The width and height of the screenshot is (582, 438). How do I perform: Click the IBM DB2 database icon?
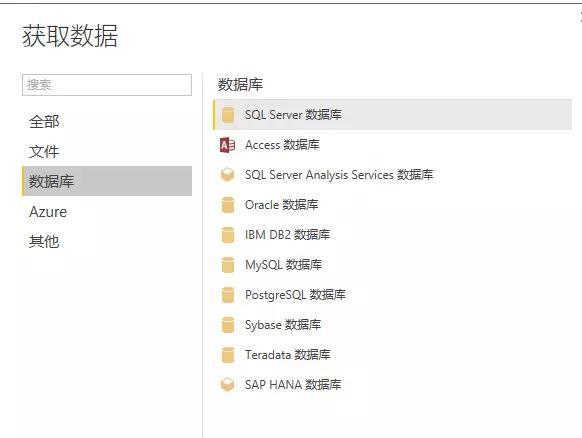(x=228, y=235)
